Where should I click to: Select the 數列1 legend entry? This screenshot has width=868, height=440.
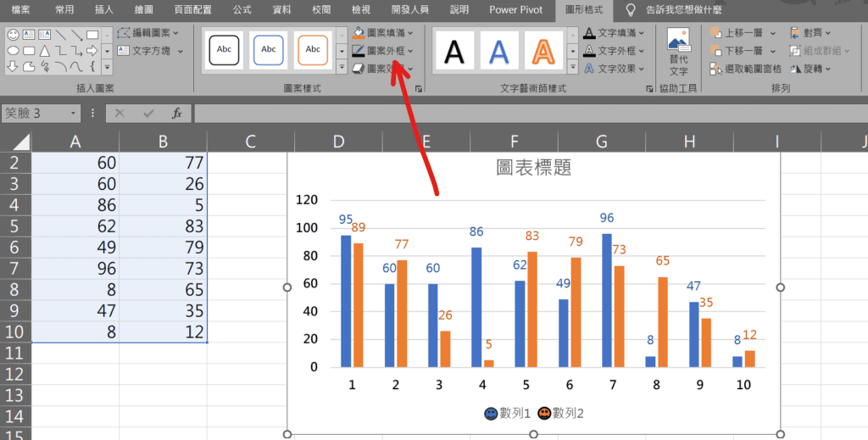(507, 414)
